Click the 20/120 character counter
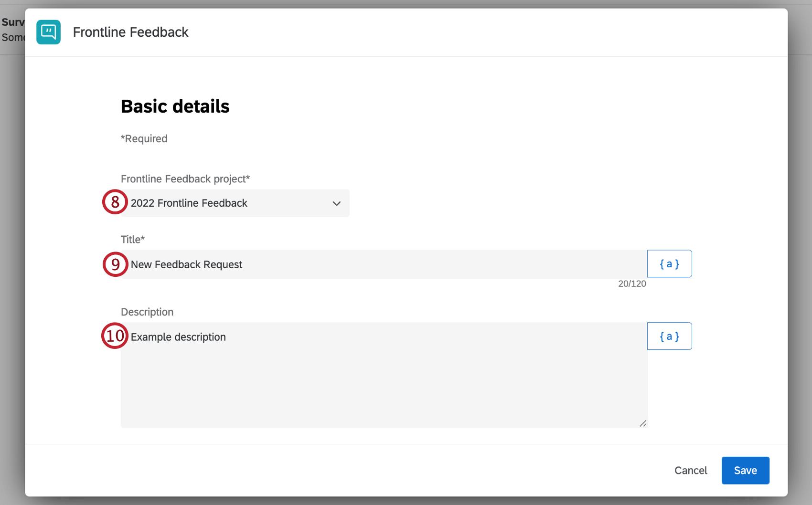 [x=632, y=283]
